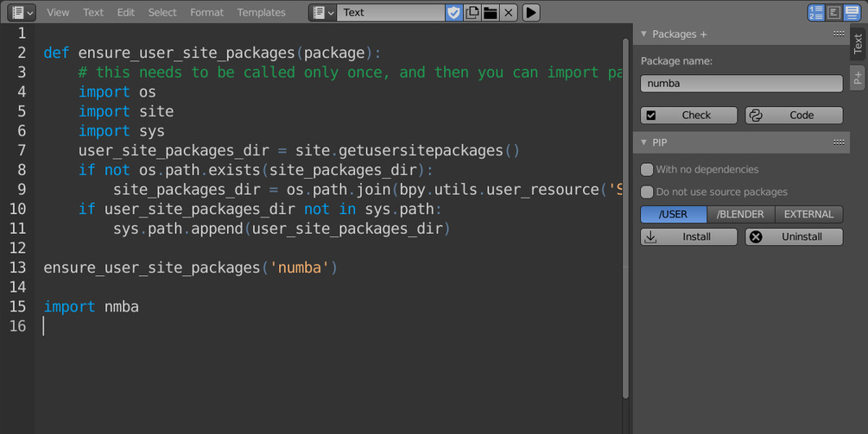The width and height of the screenshot is (868, 434).
Task: Open the Format menu
Action: click(206, 13)
